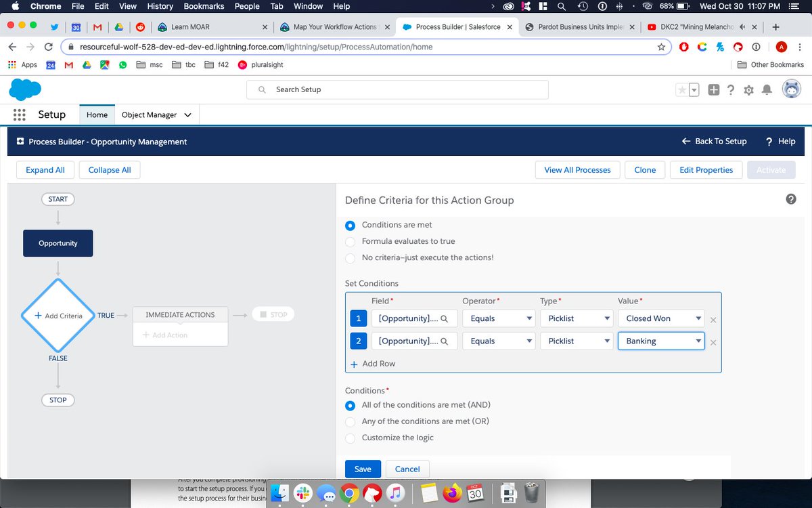Click the Clone button

pos(645,170)
